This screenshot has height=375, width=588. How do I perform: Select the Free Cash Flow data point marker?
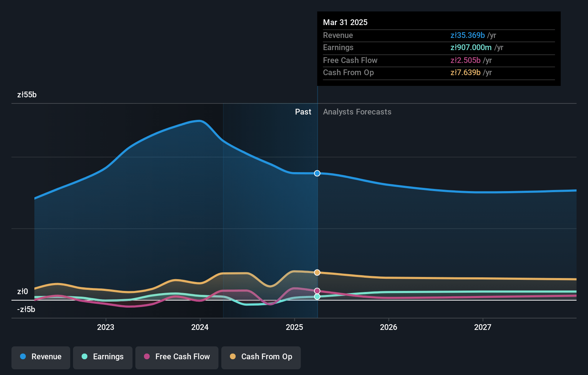point(317,291)
